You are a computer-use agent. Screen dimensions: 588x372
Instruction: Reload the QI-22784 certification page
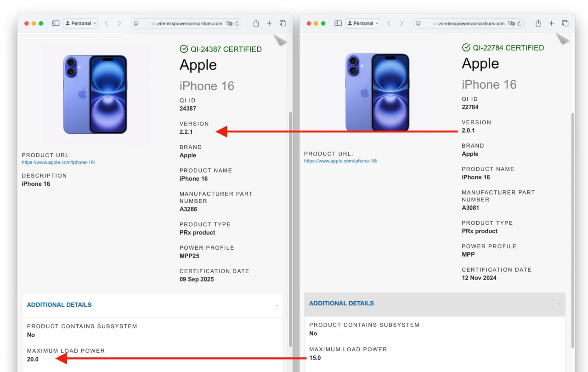tap(519, 23)
